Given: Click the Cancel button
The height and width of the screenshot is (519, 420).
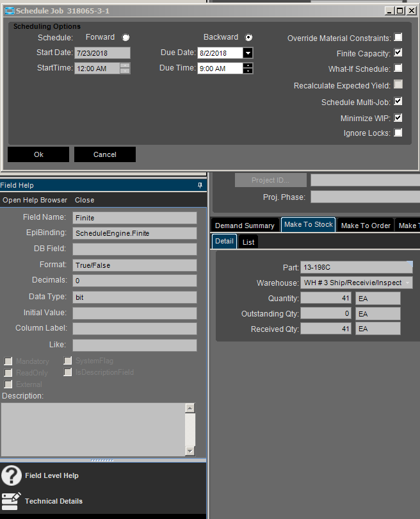Looking at the screenshot, I should [105, 154].
